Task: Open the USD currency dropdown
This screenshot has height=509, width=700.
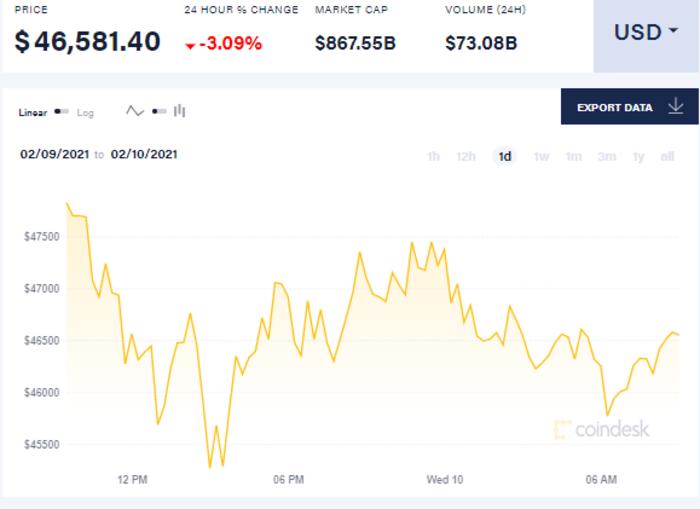Action: (645, 33)
